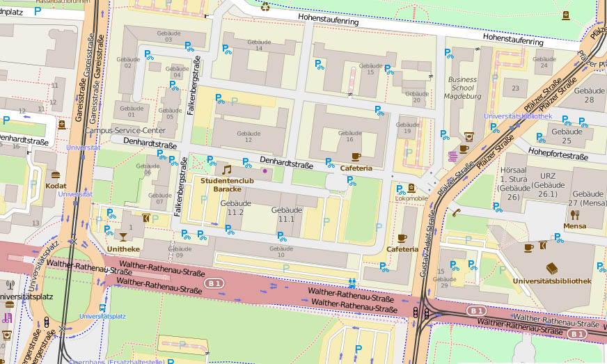
Task: Select the coffee cup icon below Business School Magdeburg
Action: tap(464, 149)
